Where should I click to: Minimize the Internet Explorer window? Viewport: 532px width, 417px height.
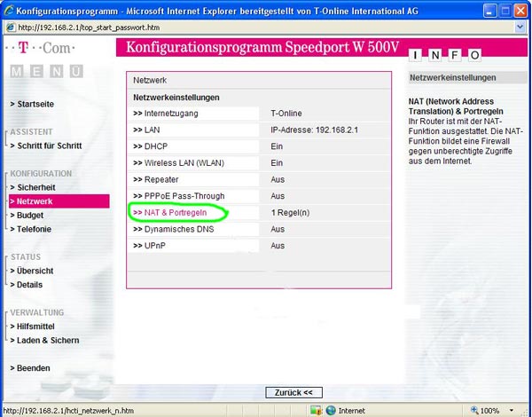489,11
